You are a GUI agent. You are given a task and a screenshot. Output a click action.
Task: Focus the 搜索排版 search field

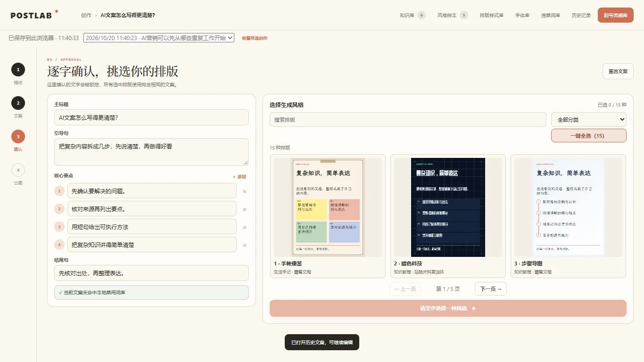coord(408,120)
